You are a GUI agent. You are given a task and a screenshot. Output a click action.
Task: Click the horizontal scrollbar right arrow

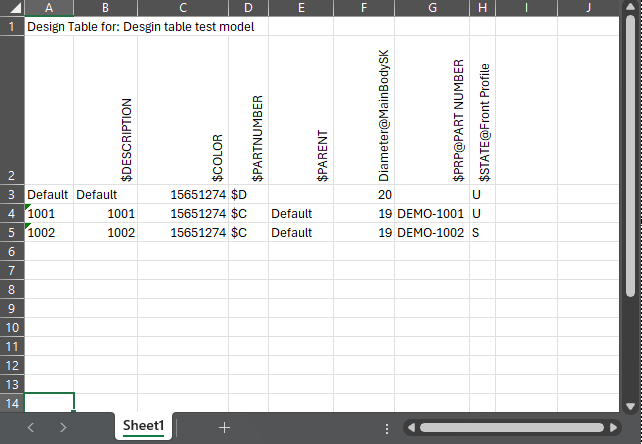[x=614, y=427]
